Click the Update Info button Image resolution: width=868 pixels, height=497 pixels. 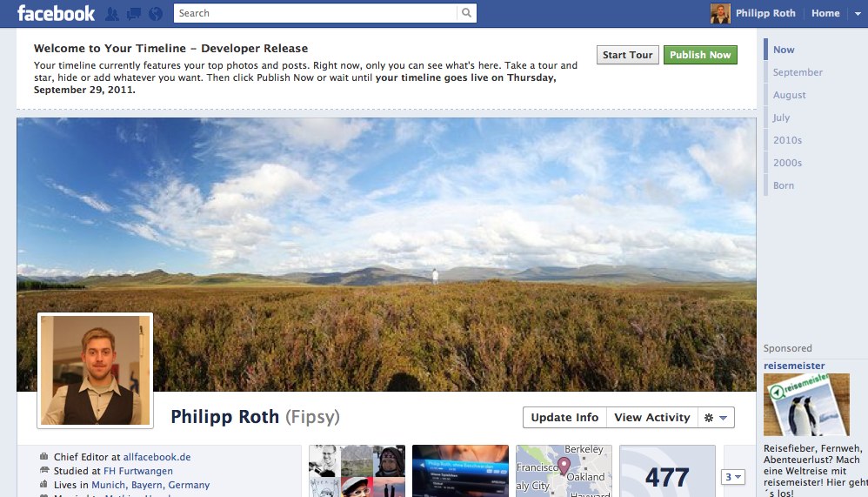pos(564,418)
